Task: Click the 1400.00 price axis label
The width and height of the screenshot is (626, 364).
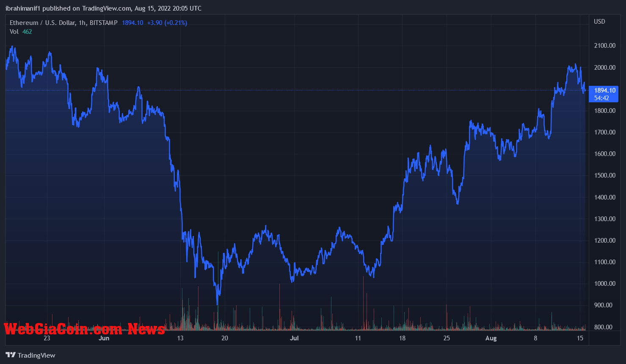Action: 605,197
